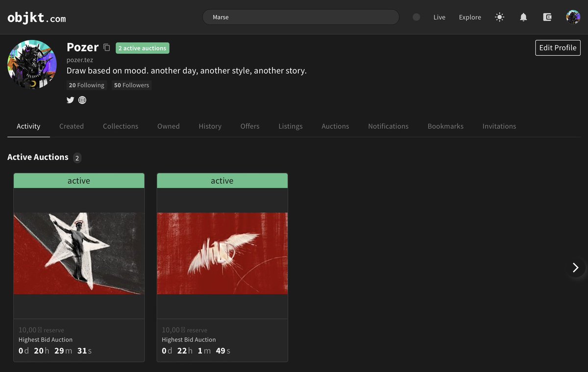Open the Live page link

(x=440, y=17)
